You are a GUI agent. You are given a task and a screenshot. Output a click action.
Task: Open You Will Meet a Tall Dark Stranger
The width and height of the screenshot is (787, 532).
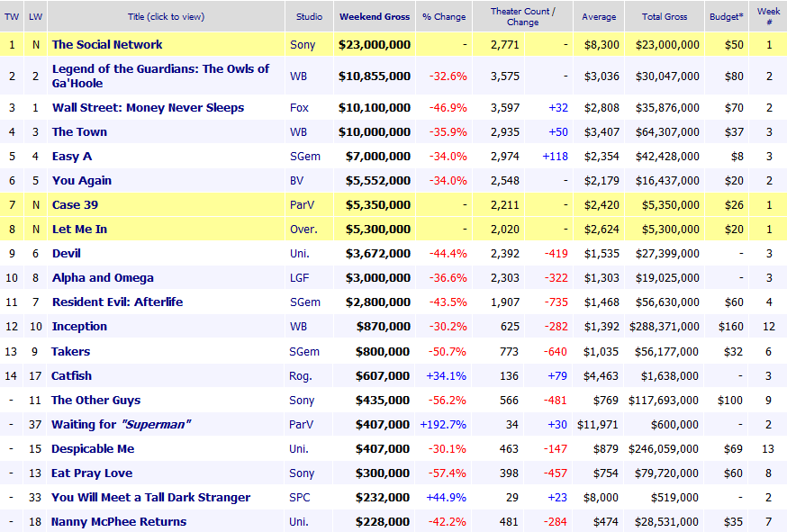(x=150, y=498)
